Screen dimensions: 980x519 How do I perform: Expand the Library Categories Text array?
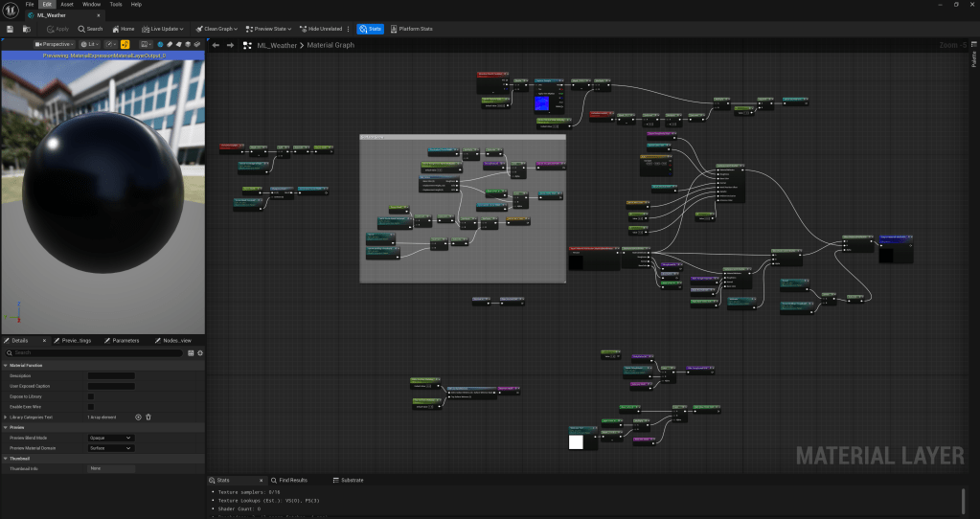pyautogui.click(x=6, y=417)
